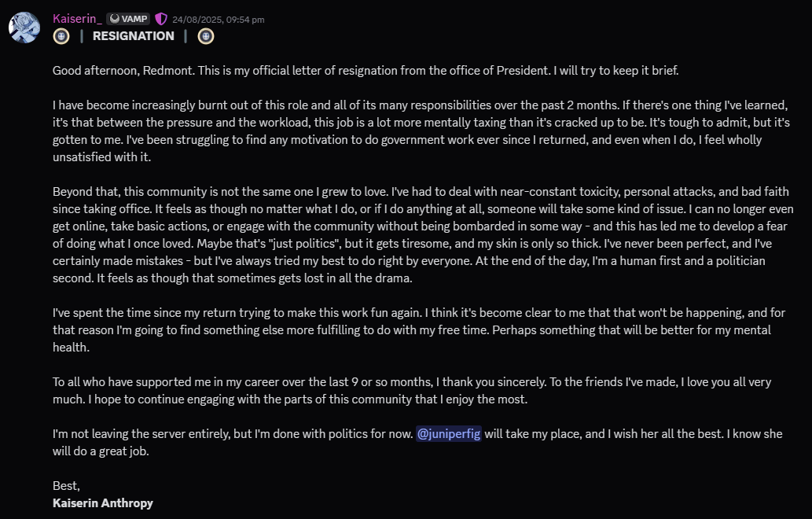Viewport: 812px width, 519px height.
Task: Open Kaiserin_'s profile avatar
Action: click(24, 28)
